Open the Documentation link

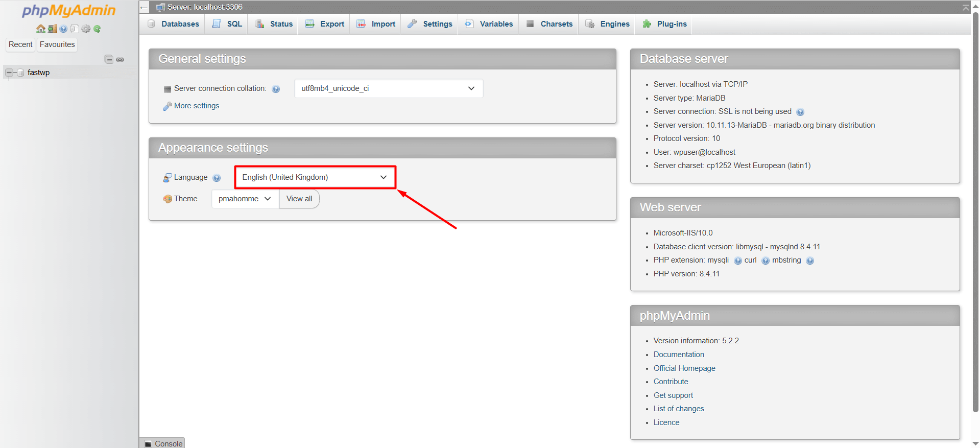679,355
